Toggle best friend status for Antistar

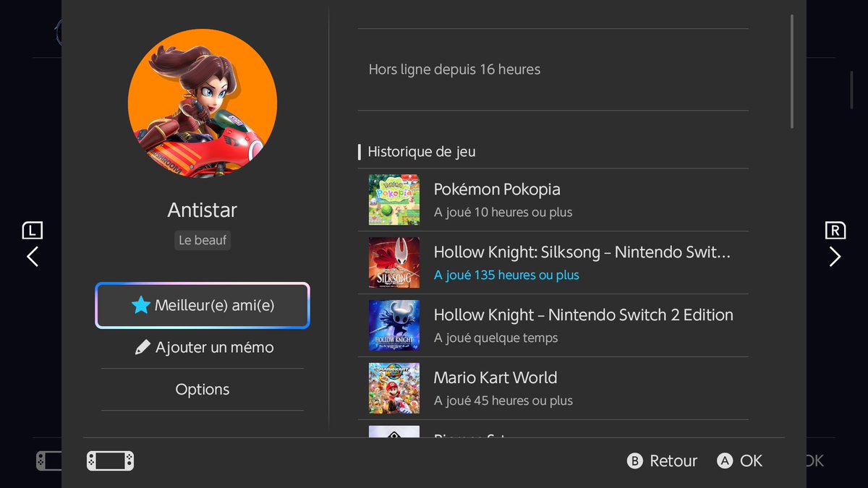point(203,304)
